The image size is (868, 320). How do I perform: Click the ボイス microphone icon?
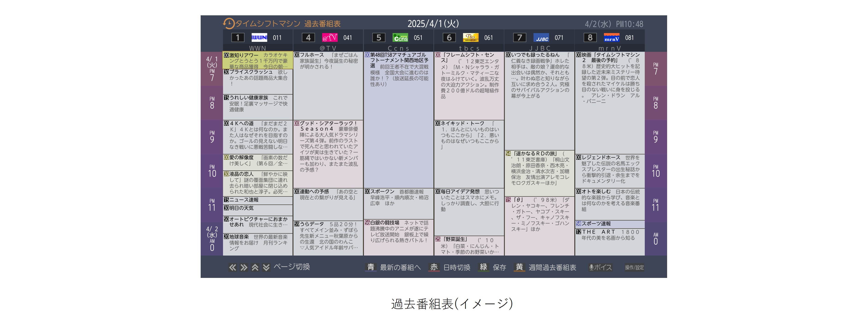(592, 267)
